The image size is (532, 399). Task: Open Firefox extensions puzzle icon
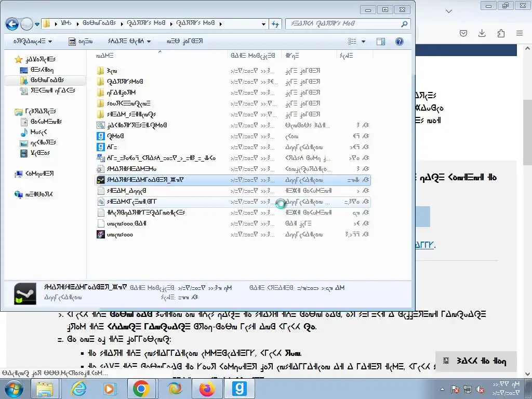click(501, 33)
